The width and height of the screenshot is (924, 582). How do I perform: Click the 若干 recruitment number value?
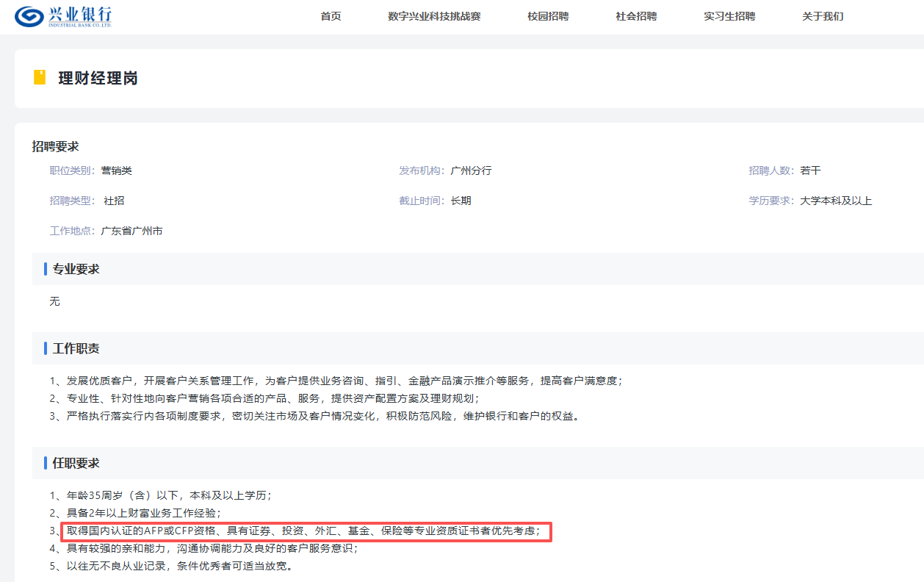click(810, 170)
